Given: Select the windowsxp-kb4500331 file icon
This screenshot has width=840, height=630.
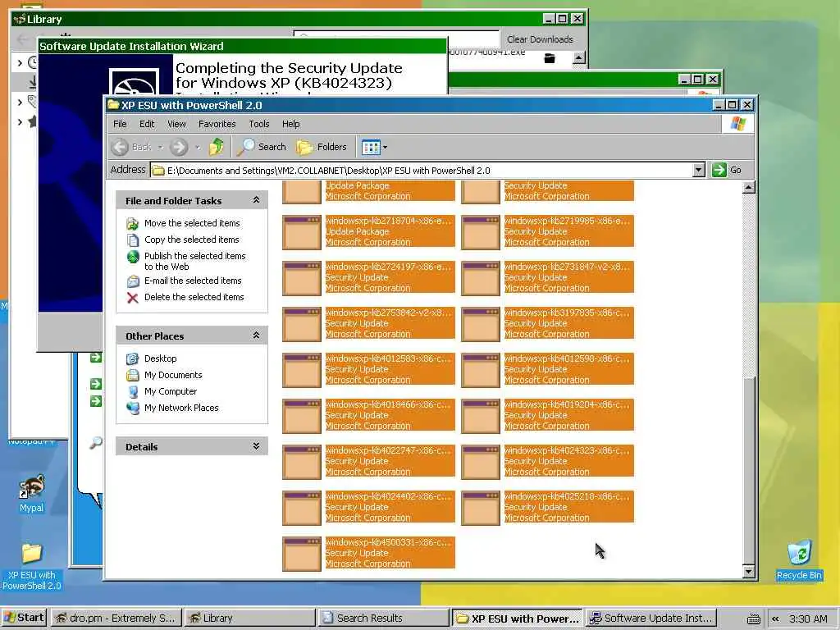Looking at the screenshot, I should coord(302,555).
